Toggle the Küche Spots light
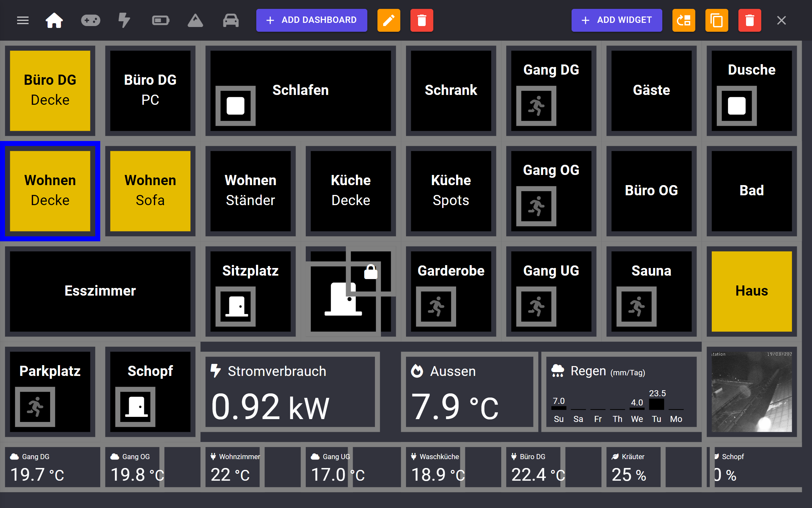 451,191
